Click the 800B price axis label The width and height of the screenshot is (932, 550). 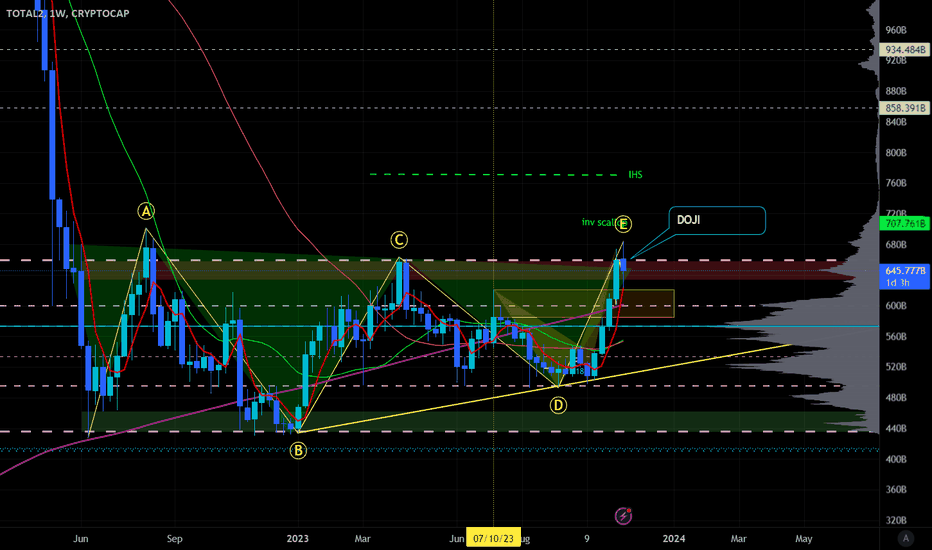click(x=896, y=153)
